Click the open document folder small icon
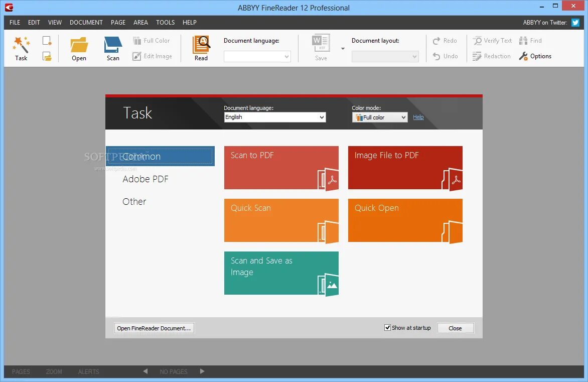Image resolution: width=588 pixels, height=382 pixels. click(47, 56)
